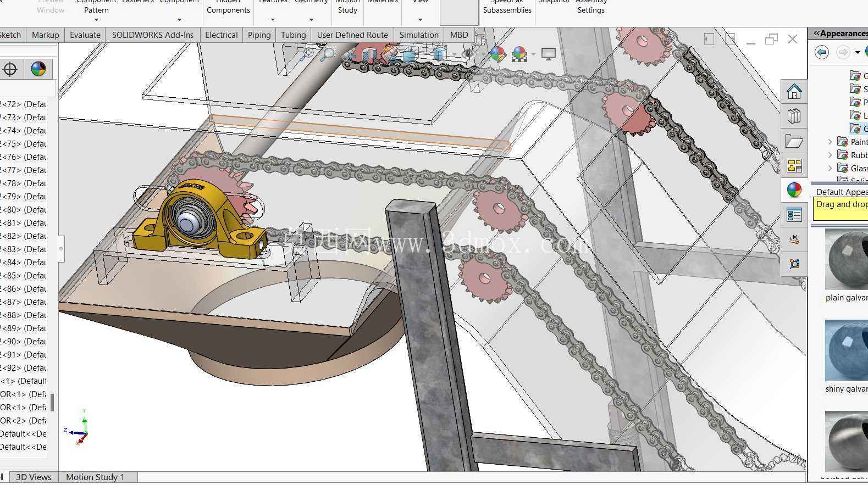Open the DisplayManager appearance tab
Image resolution: width=868 pixels, height=485 pixels.
[38, 69]
